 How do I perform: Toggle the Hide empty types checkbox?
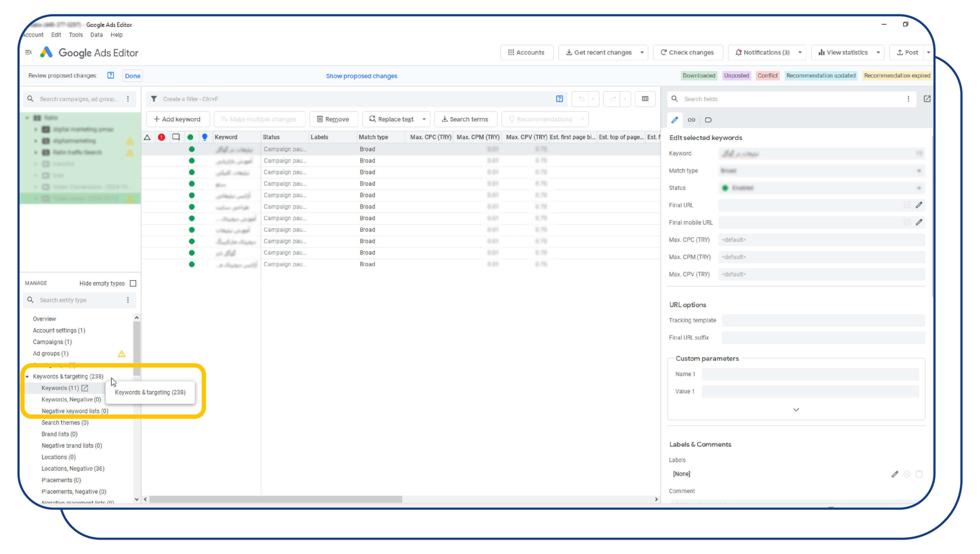(x=133, y=284)
